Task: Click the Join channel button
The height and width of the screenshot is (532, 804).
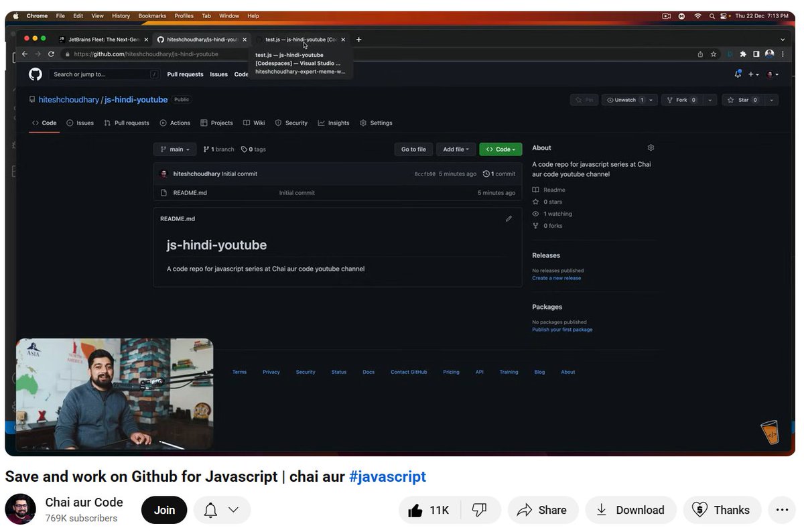Action: pos(164,510)
